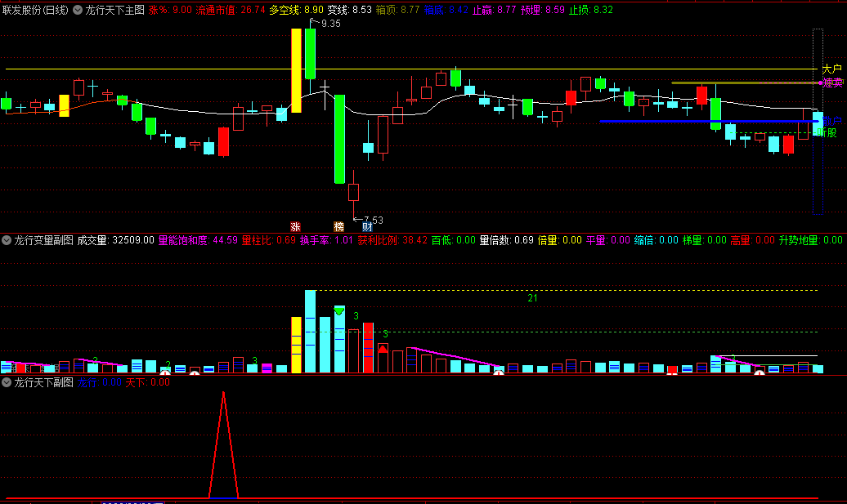847x504 pixels.
Task: Select the tall yellow limit-up candlestick
Action: [296, 71]
